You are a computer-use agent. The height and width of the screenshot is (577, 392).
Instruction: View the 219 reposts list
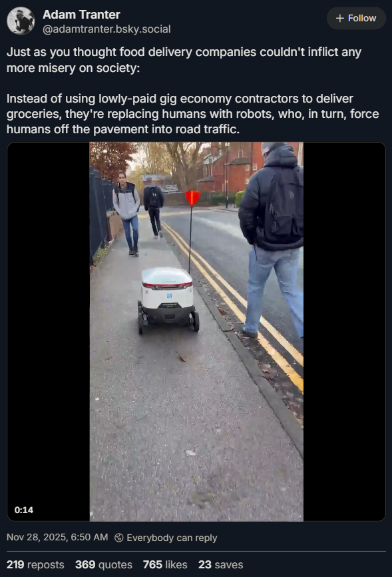(35, 564)
